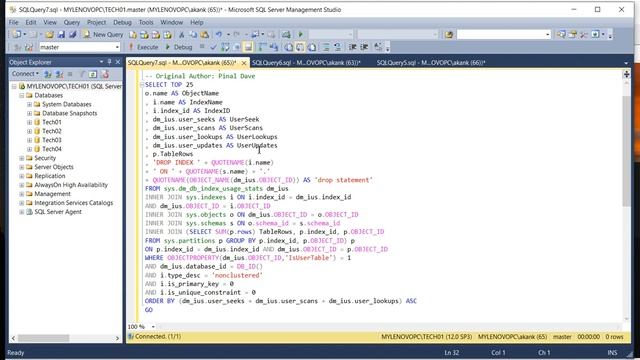Click the Find in Files icon by search box

click(x=449, y=35)
